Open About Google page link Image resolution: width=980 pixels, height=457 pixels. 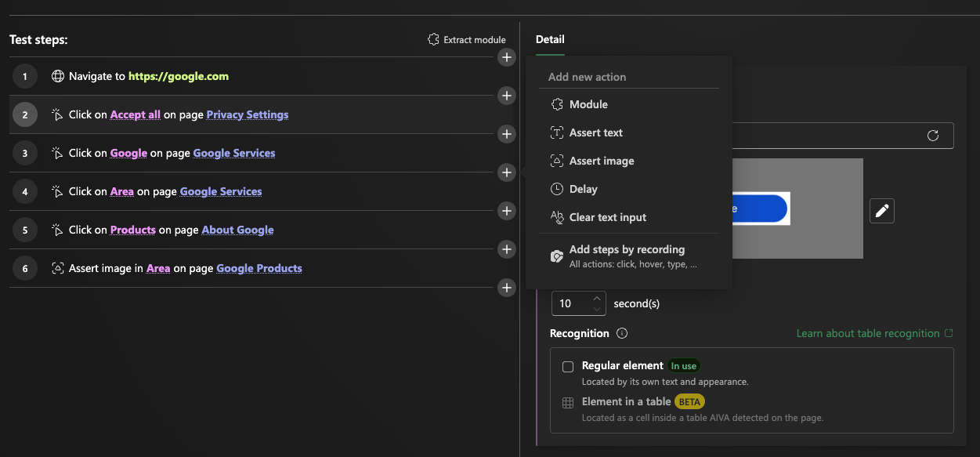[x=238, y=230]
